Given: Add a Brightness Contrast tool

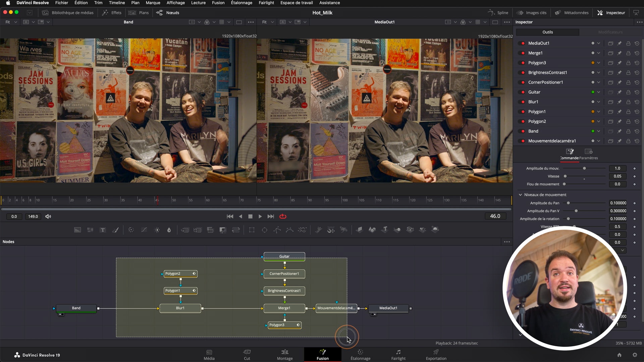Looking at the screenshot, I should point(157,230).
